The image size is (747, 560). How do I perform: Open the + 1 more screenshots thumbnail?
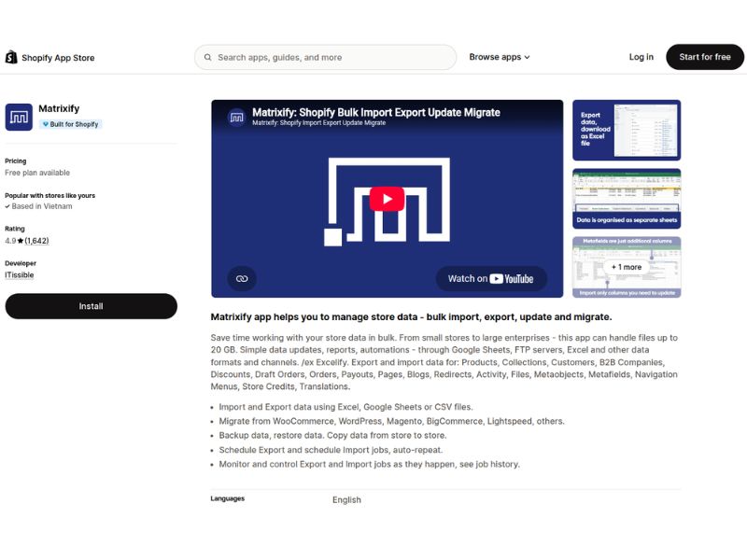pyautogui.click(x=627, y=267)
